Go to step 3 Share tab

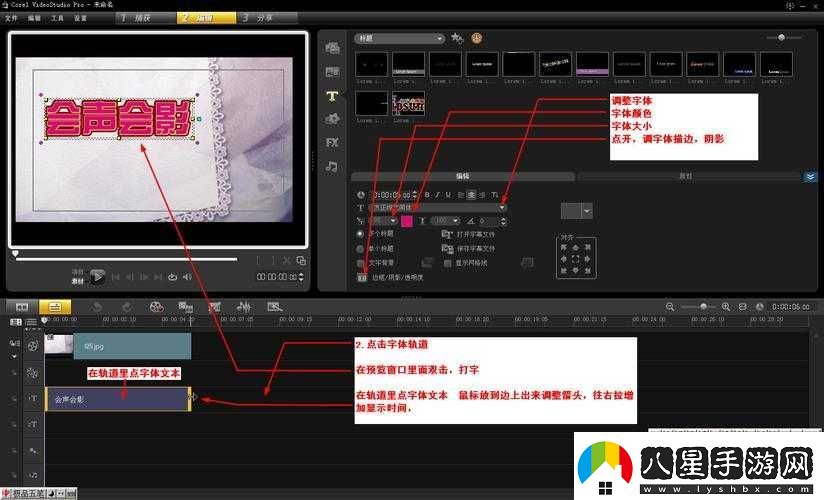tap(267, 18)
